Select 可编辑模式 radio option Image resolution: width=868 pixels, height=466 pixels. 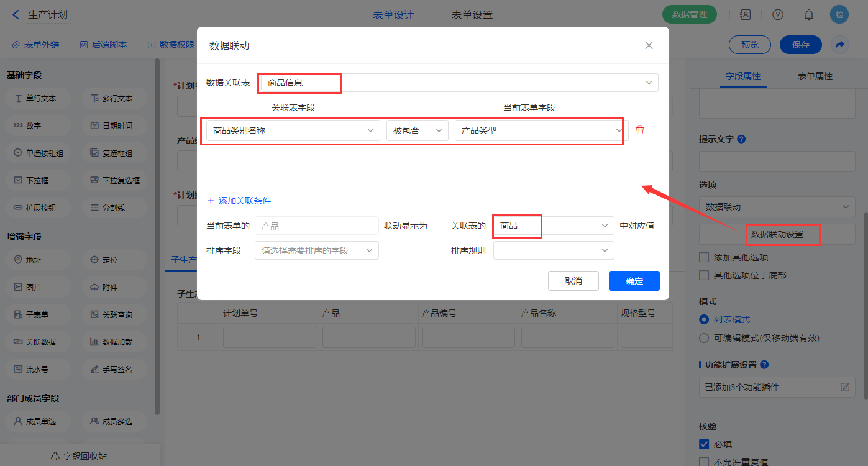coord(704,338)
